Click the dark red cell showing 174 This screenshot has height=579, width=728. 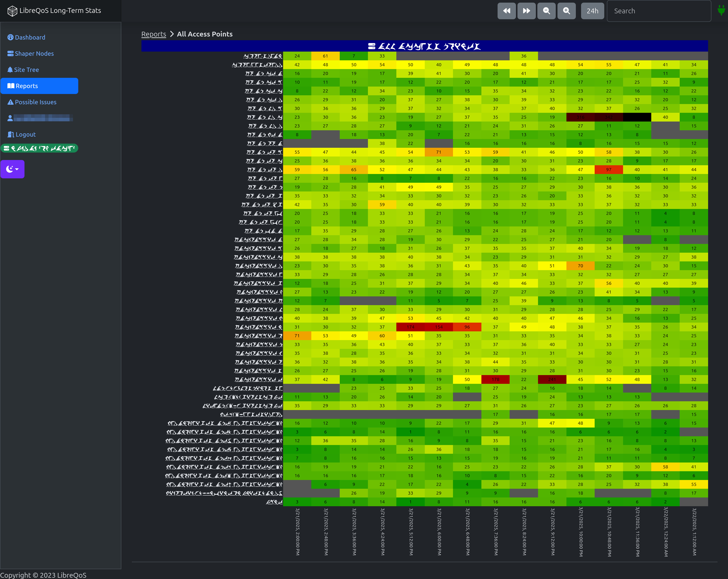410,327
